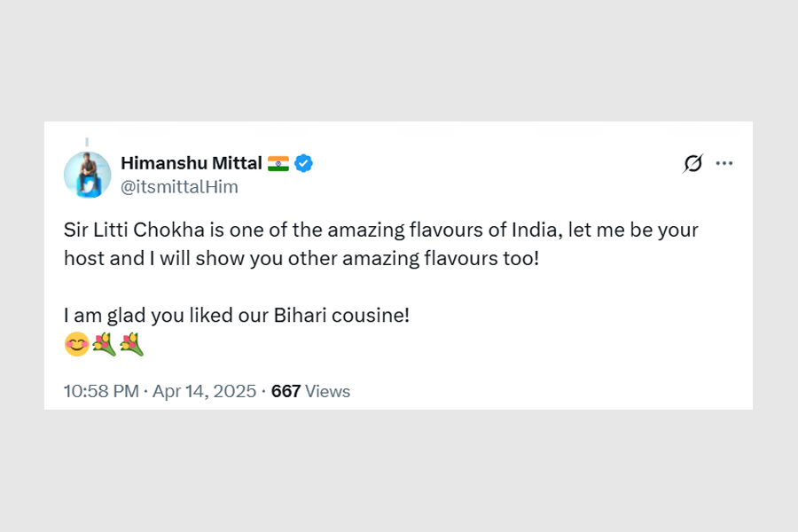Click the 667 view count number
The height and width of the screenshot is (532, 798).
pos(286,391)
